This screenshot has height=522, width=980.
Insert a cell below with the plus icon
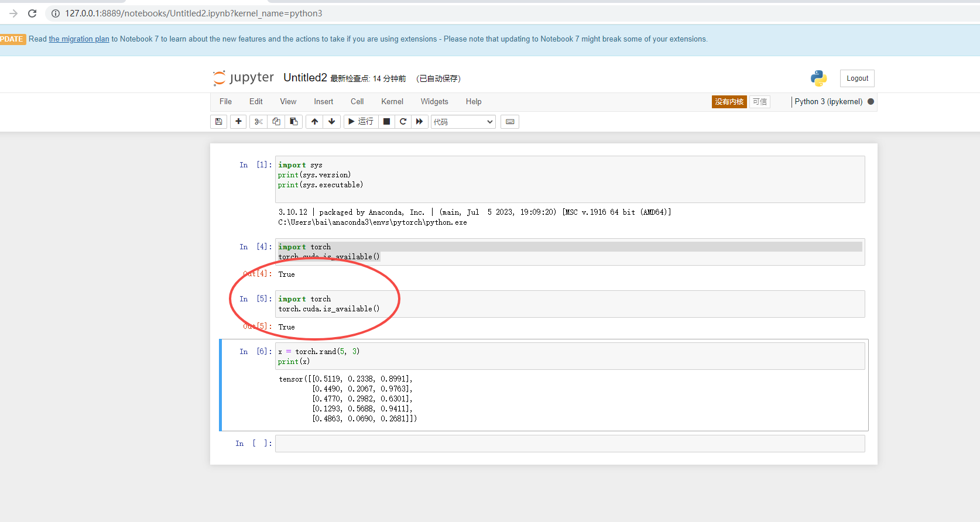238,122
